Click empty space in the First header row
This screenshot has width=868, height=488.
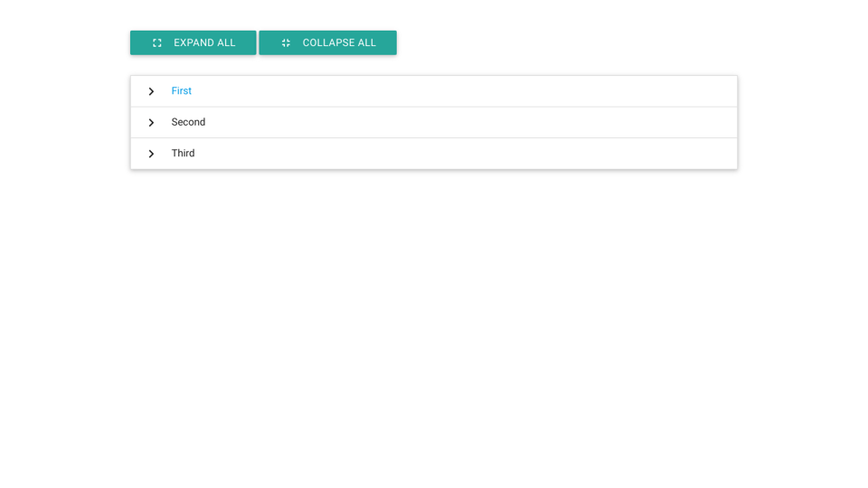click(x=542, y=91)
